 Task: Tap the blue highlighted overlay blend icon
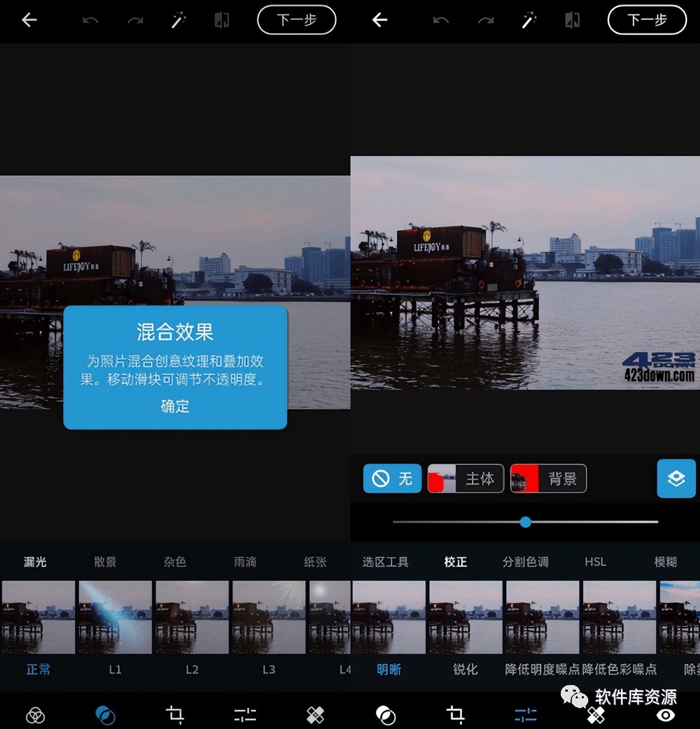click(105, 715)
